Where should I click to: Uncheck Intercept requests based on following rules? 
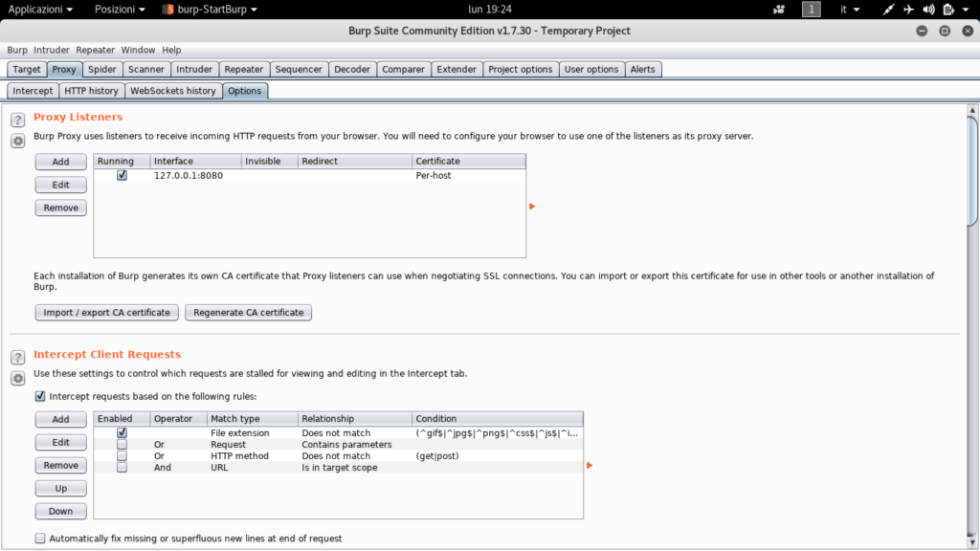tap(40, 396)
